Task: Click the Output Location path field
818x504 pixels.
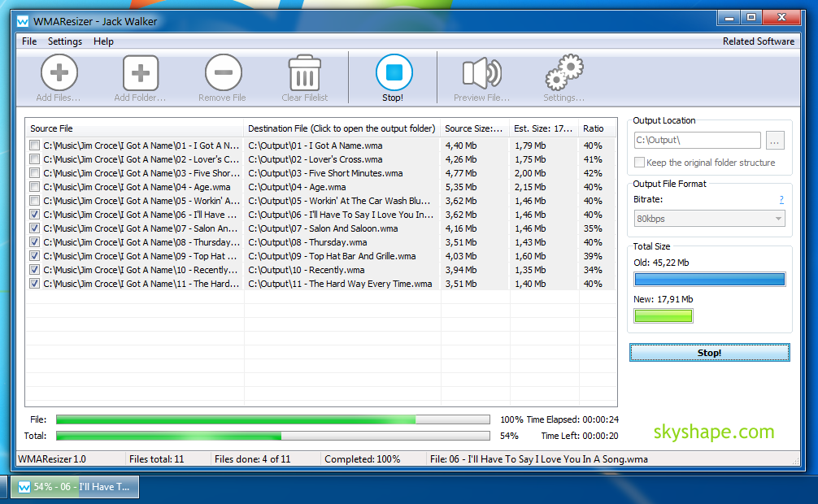Action: tap(697, 141)
